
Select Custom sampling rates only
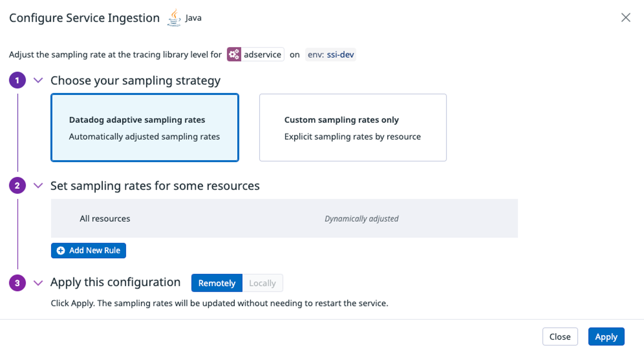click(x=352, y=127)
